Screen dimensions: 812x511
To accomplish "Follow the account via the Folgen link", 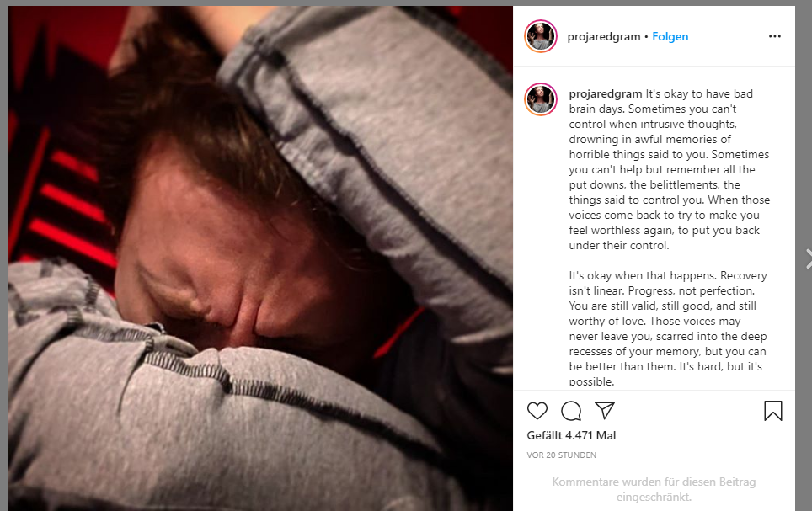I will (670, 36).
